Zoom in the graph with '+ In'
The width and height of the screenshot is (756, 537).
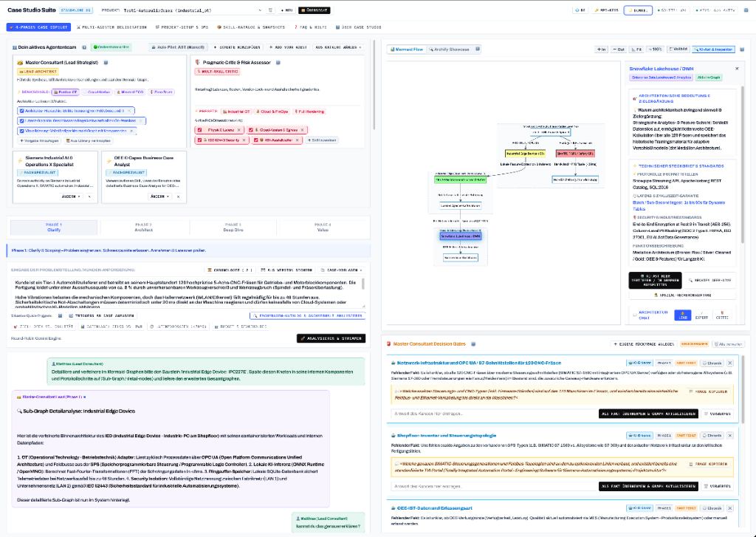601,49
